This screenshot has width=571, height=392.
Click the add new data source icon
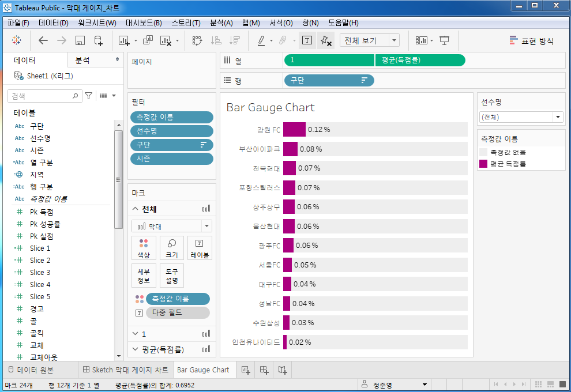(98, 40)
